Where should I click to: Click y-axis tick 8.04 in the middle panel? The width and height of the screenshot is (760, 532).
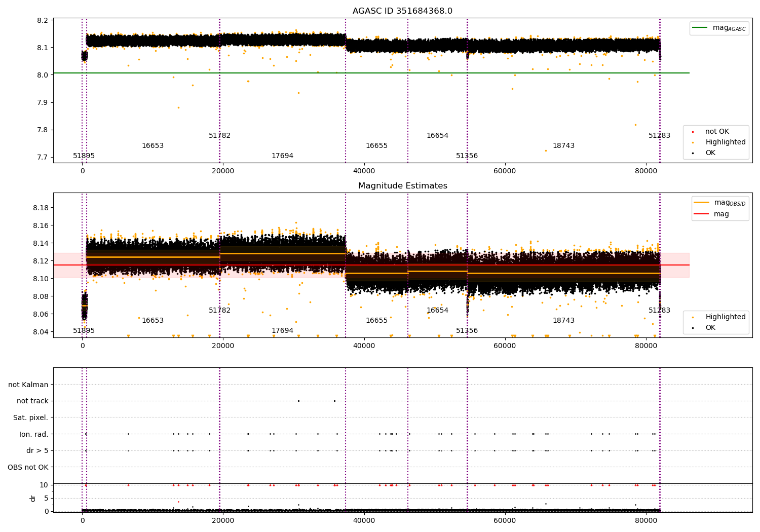tap(41, 332)
